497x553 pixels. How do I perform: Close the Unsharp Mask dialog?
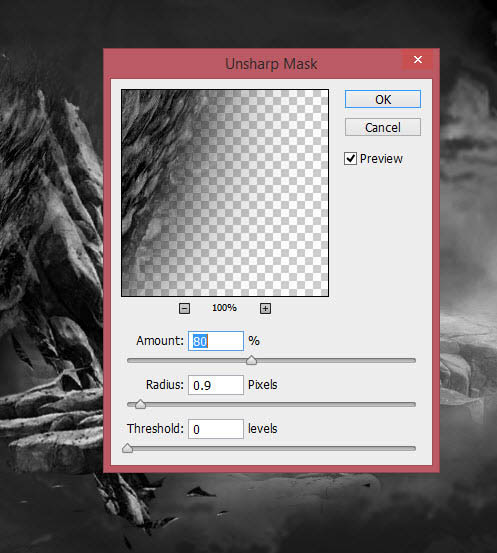[x=418, y=60]
